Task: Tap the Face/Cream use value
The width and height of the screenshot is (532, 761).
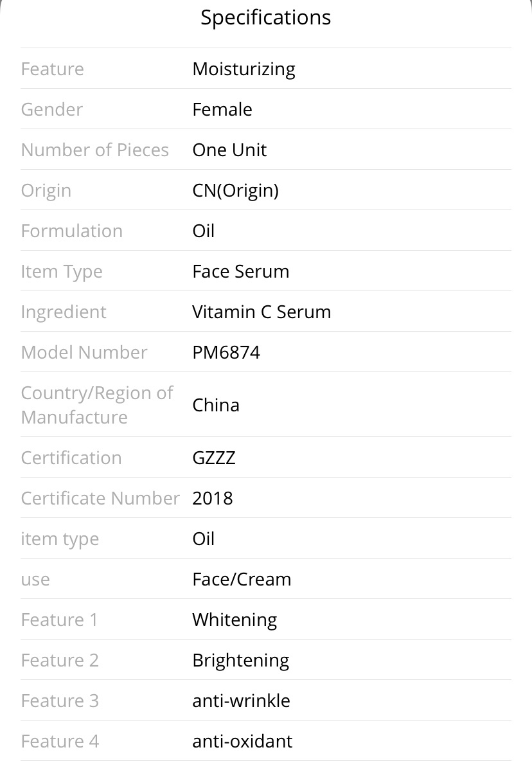Action: coord(242,580)
